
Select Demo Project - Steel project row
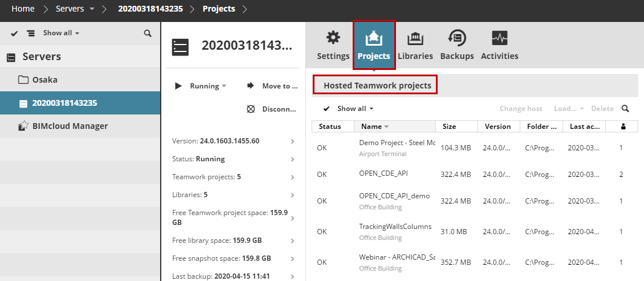tap(475, 147)
